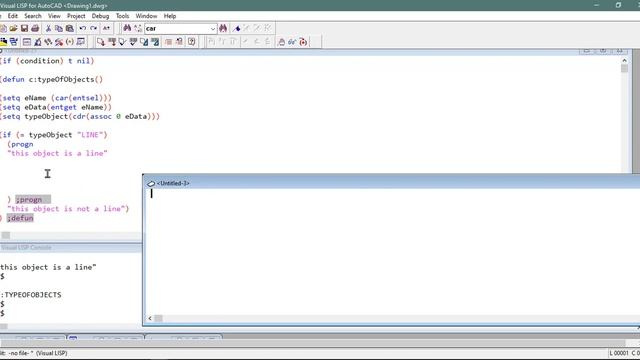Open the Search menu

pos(33,16)
